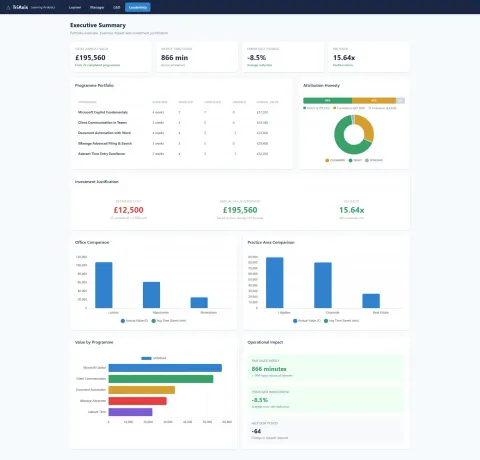Click the blue Microsoft Copilot bar
The image size is (480, 460).
point(165,368)
